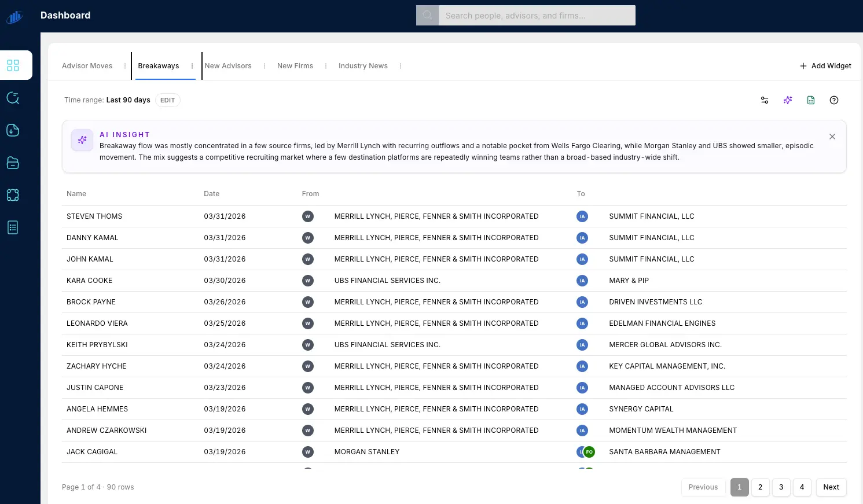Click the search magnifier icon
The height and width of the screenshot is (504, 863).
tap(427, 16)
